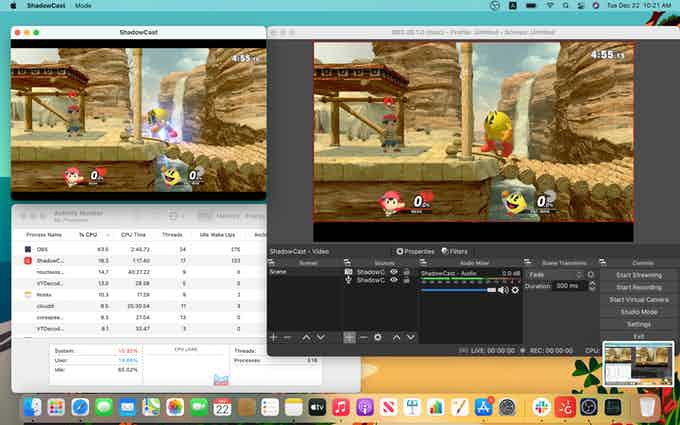Viewport: 680px width, 425px height.
Task: Sort Activity Monitor by Process Name column
Action: point(44,235)
